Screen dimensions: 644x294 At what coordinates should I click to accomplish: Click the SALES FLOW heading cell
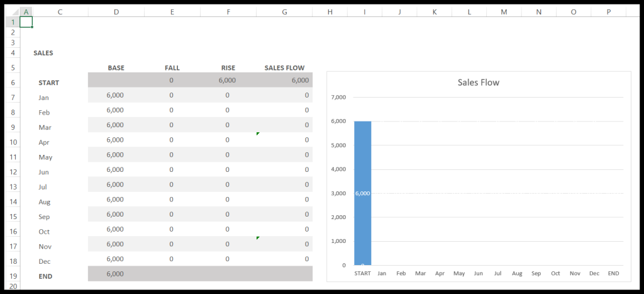coord(284,68)
